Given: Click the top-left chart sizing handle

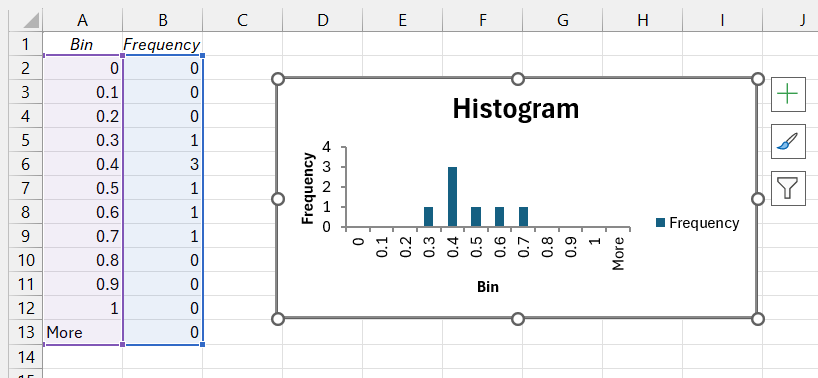Looking at the screenshot, I should tap(278, 79).
